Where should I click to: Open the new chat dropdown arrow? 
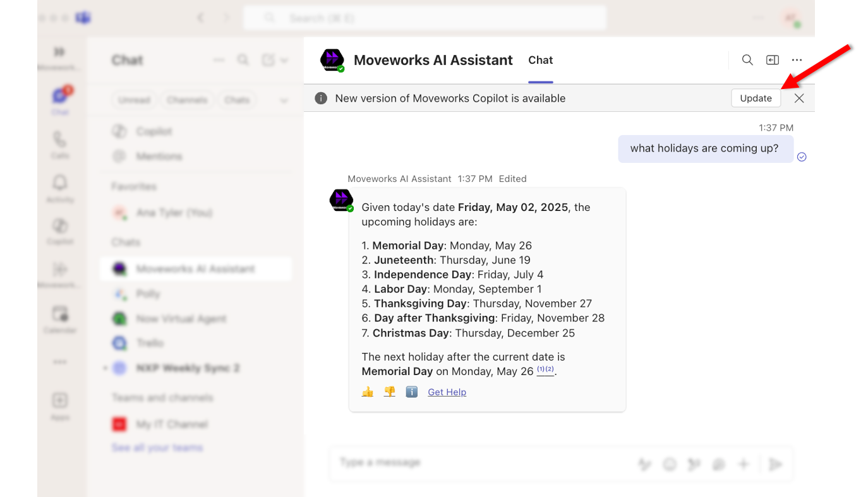click(284, 61)
